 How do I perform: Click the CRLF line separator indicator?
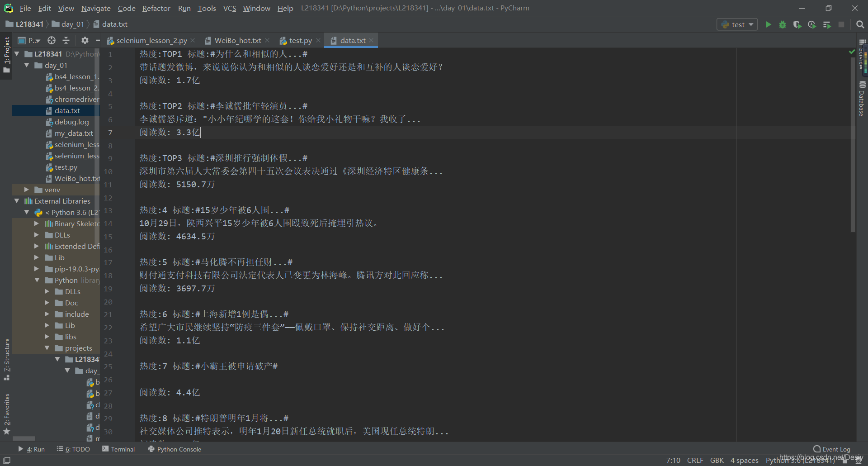[x=695, y=460]
